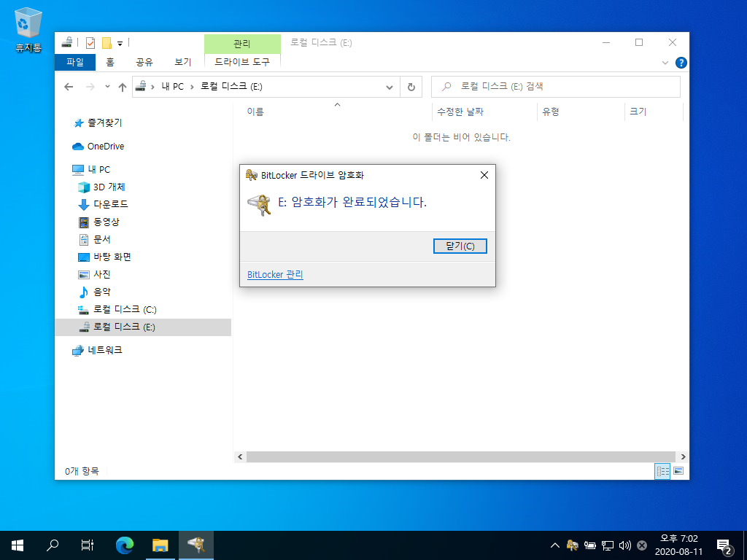
Task: Open the taskbar clock and date
Action: [x=679, y=545]
